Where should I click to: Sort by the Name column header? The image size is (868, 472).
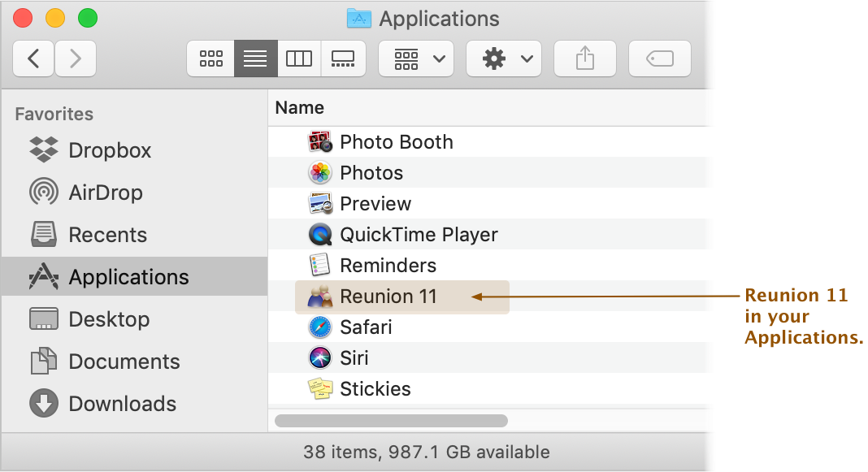299,107
